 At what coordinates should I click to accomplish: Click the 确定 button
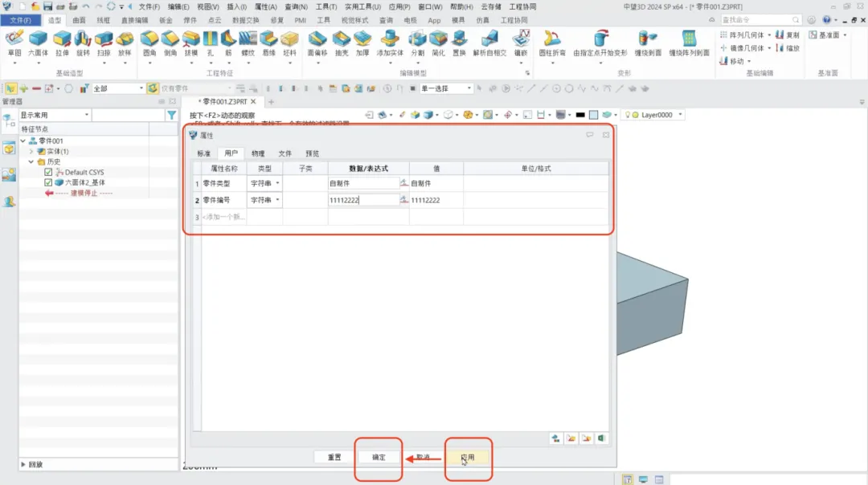(x=379, y=457)
